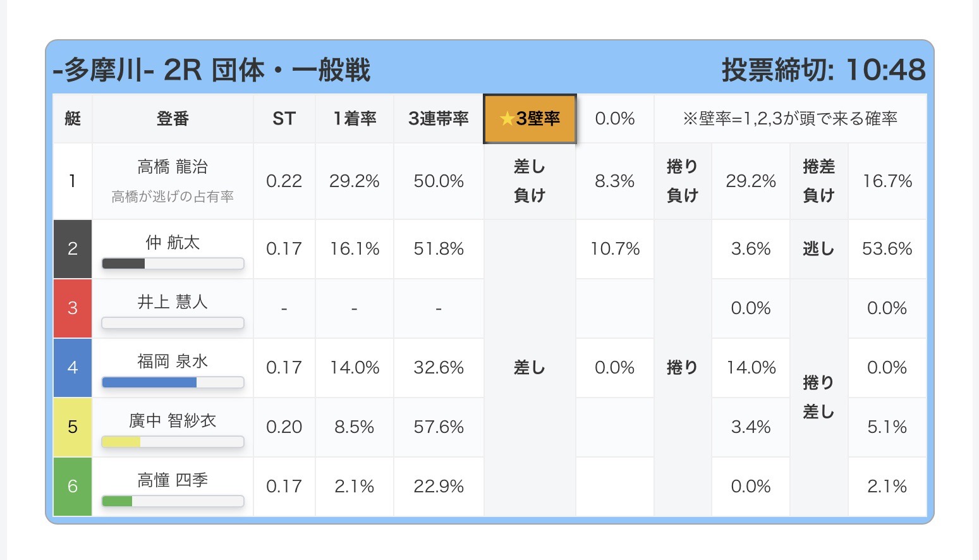Open racer 仲 航太 name link
Screen dimensions: 979x560
(173, 243)
